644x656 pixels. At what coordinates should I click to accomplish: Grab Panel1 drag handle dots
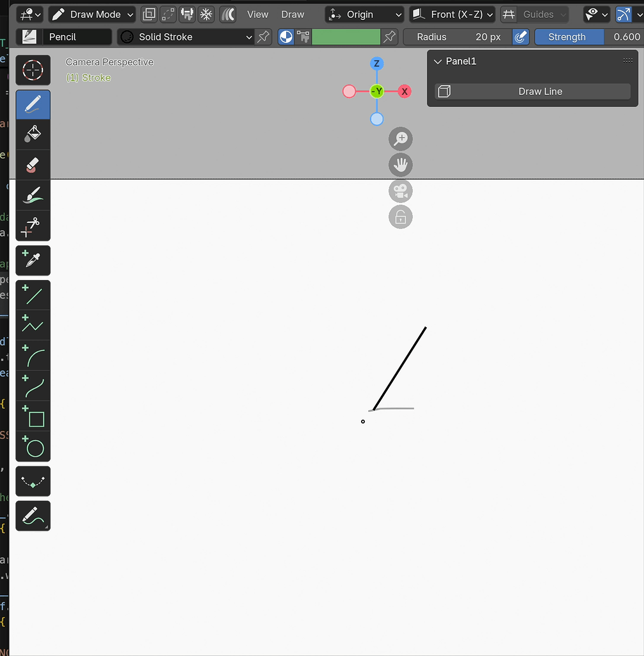tap(628, 61)
